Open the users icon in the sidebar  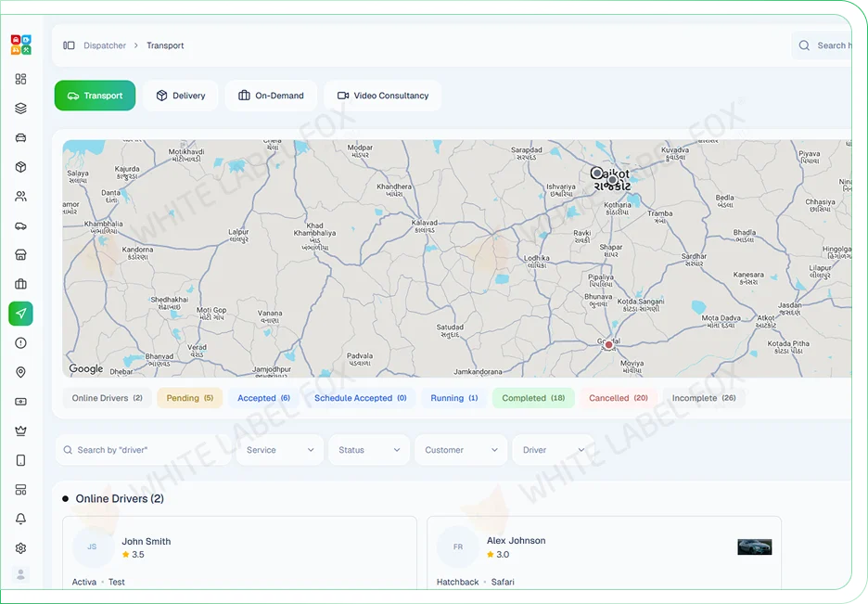pos(20,197)
